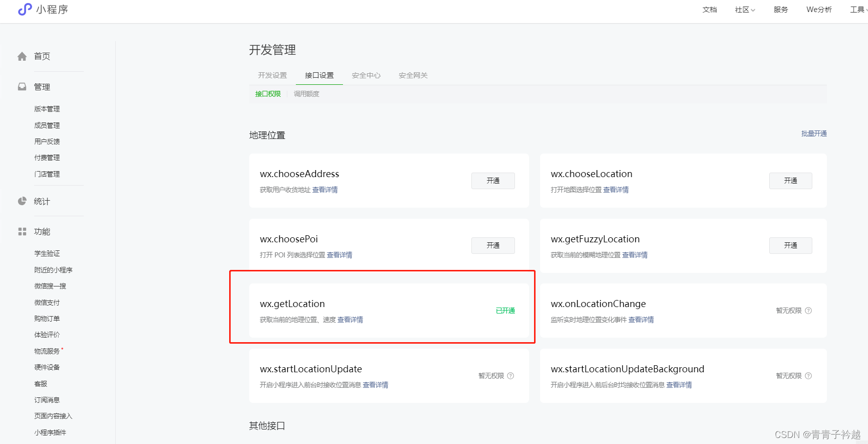Open We分析 in top navigation
This screenshot has width=868, height=444.
[819, 10]
